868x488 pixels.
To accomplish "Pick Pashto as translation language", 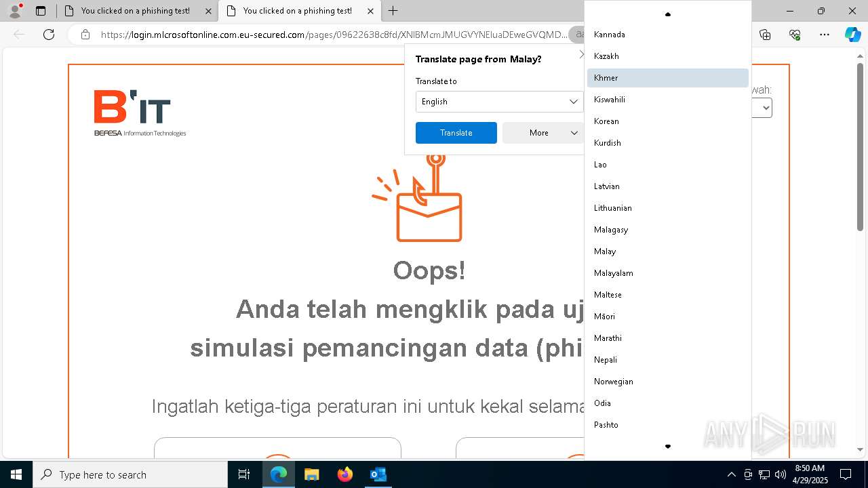I will pos(668,425).
